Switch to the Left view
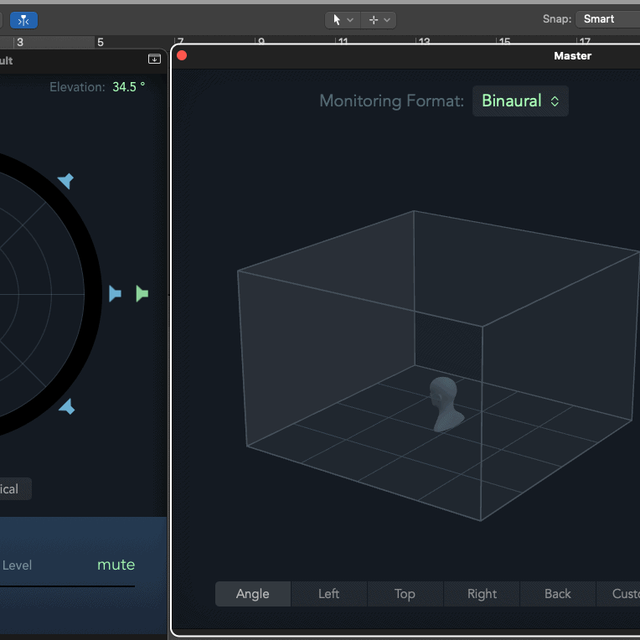The width and height of the screenshot is (640, 640). pyautogui.click(x=329, y=594)
